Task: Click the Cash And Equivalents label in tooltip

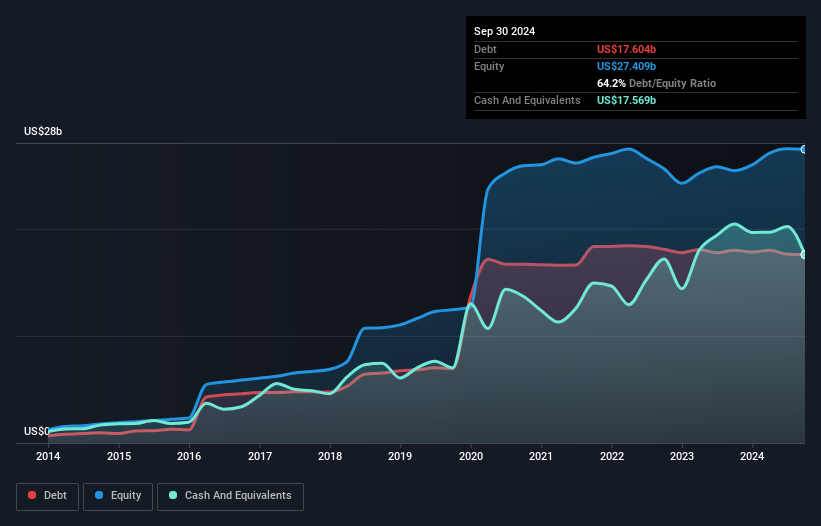Action: point(527,100)
